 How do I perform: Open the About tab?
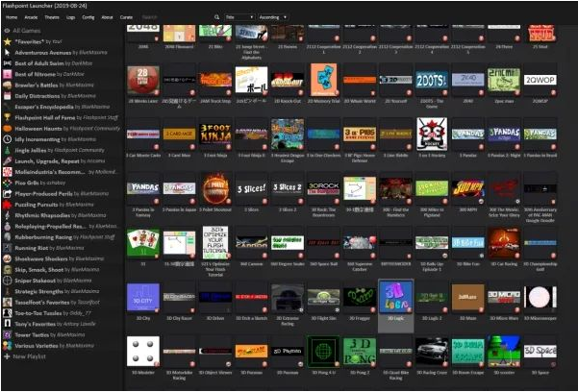pos(107,17)
